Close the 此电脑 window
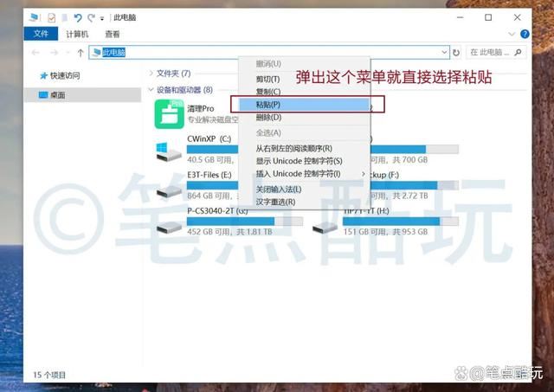Screen dimensions: 554x392 coord(518,17)
